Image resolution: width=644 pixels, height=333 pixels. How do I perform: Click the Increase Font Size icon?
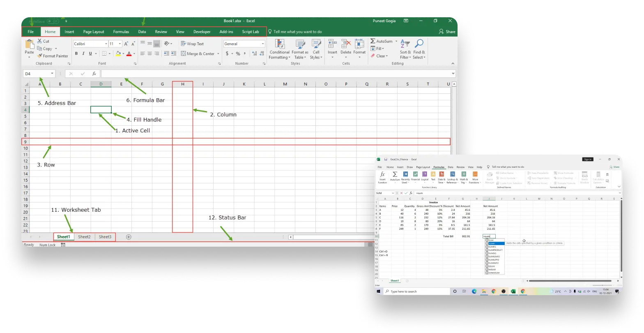[126, 44]
